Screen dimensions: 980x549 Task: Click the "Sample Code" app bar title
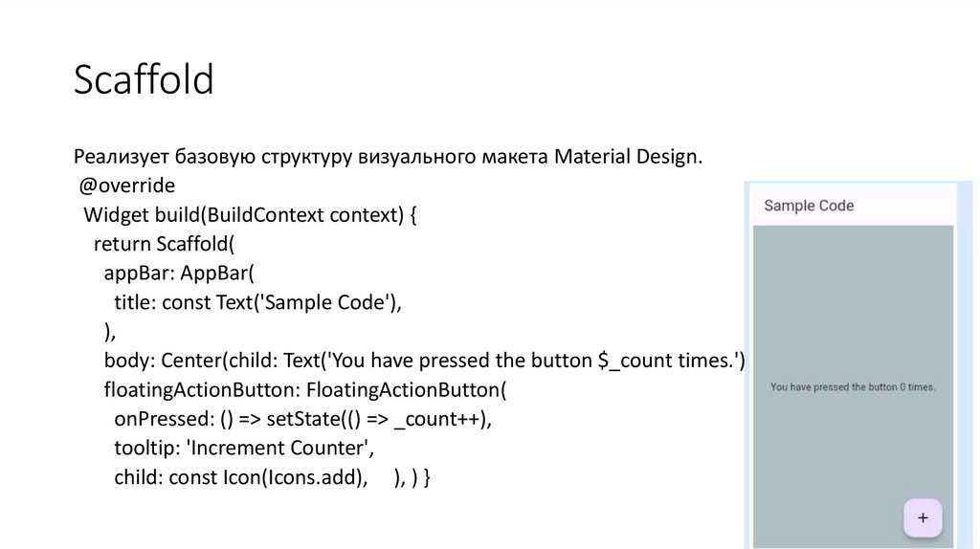coord(809,206)
